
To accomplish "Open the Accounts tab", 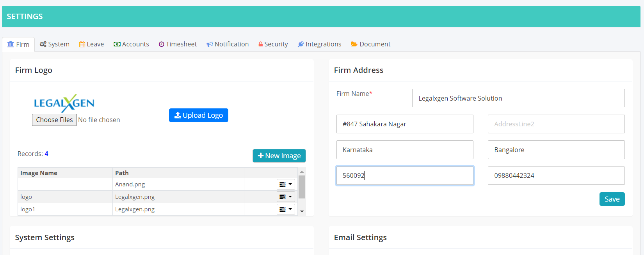I will [x=131, y=44].
